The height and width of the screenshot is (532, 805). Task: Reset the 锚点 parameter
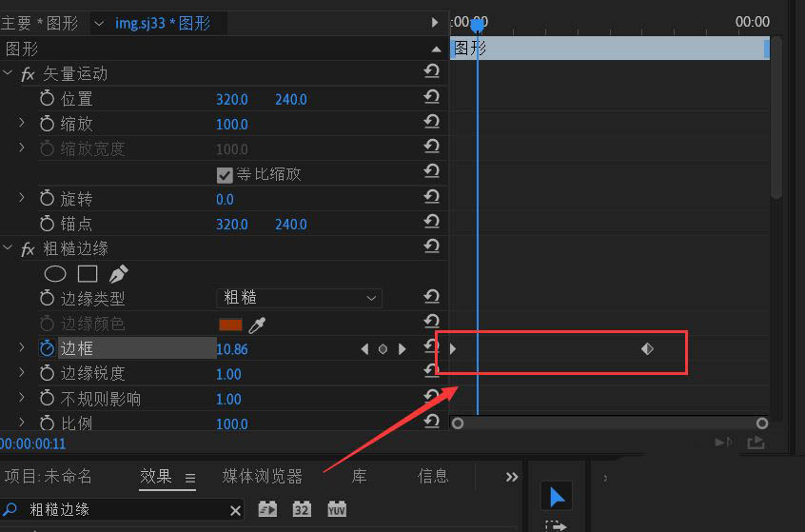tap(432, 222)
